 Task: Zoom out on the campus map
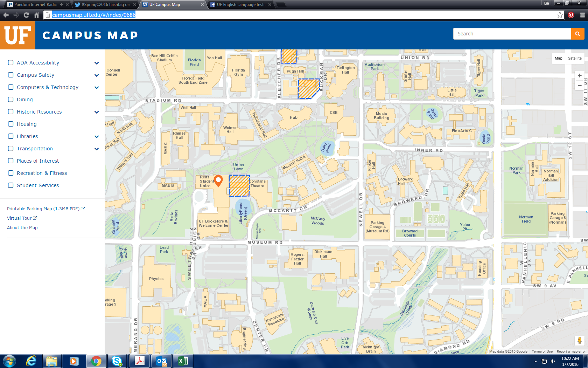tap(580, 85)
